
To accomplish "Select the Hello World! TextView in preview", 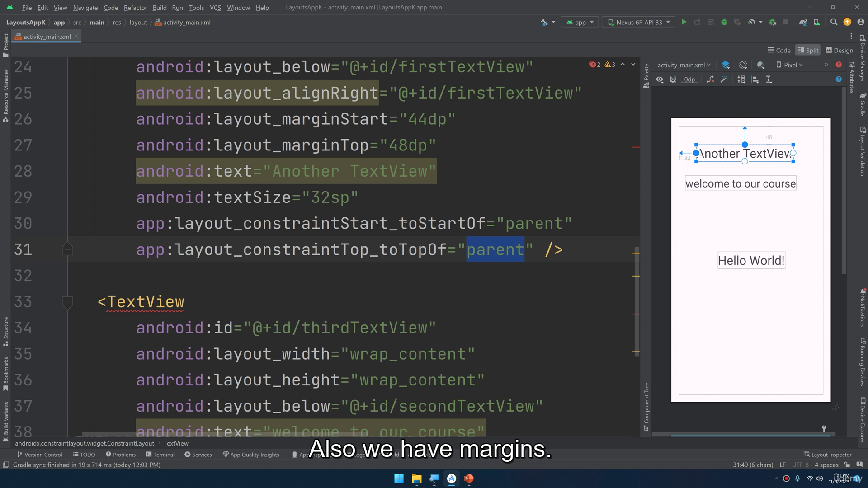I will point(751,261).
